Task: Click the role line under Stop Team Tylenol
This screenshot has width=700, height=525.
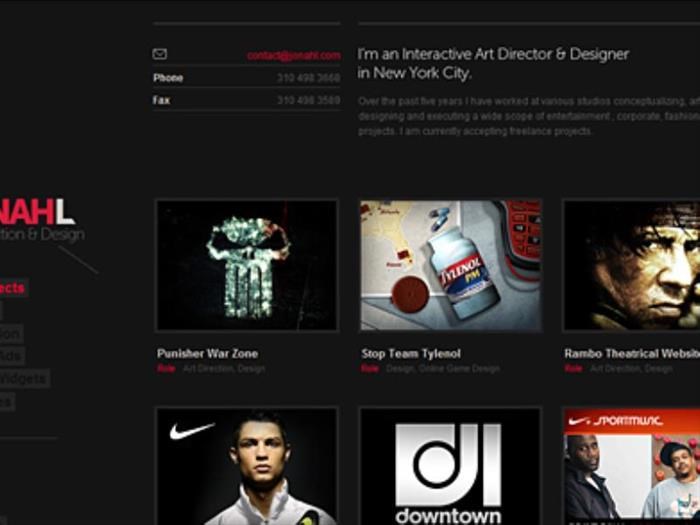Action: click(430, 369)
